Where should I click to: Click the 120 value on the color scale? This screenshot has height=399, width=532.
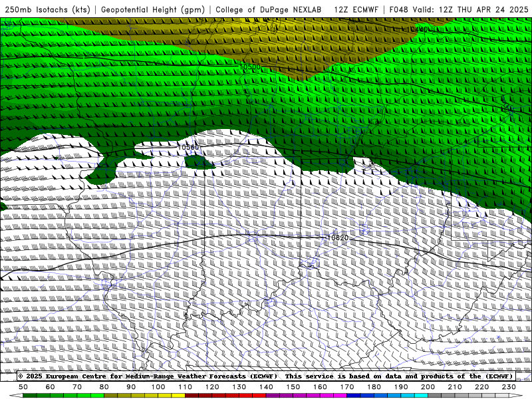pyautogui.click(x=212, y=387)
